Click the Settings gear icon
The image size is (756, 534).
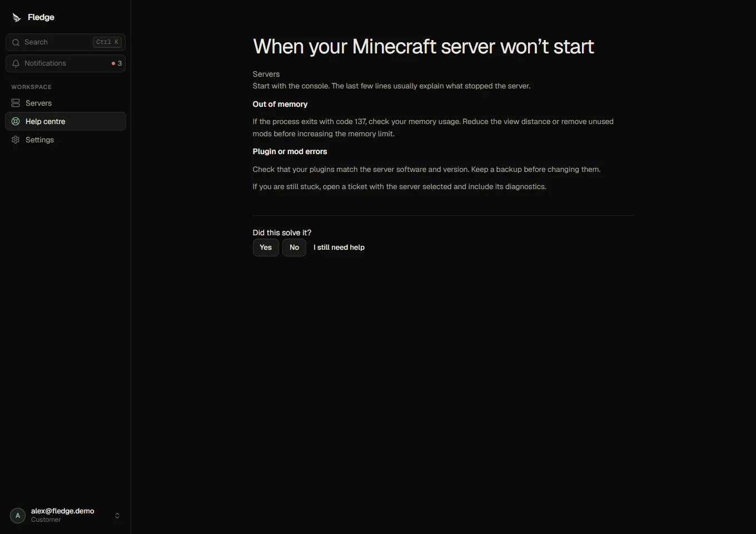click(16, 140)
